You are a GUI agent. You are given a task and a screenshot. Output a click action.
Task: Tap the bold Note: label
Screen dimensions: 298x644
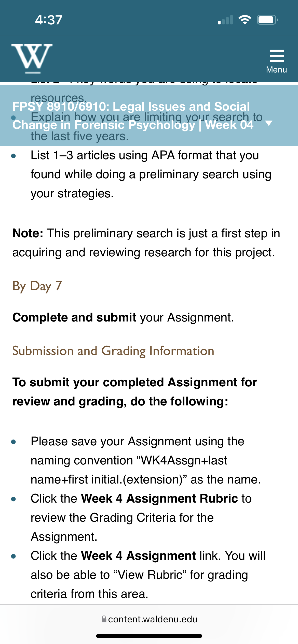[x=28, y=233]
